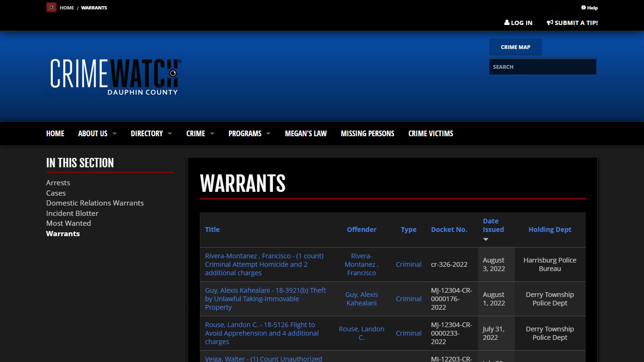
Task: Open Cases in section sidebar
Action: point(56,193)
